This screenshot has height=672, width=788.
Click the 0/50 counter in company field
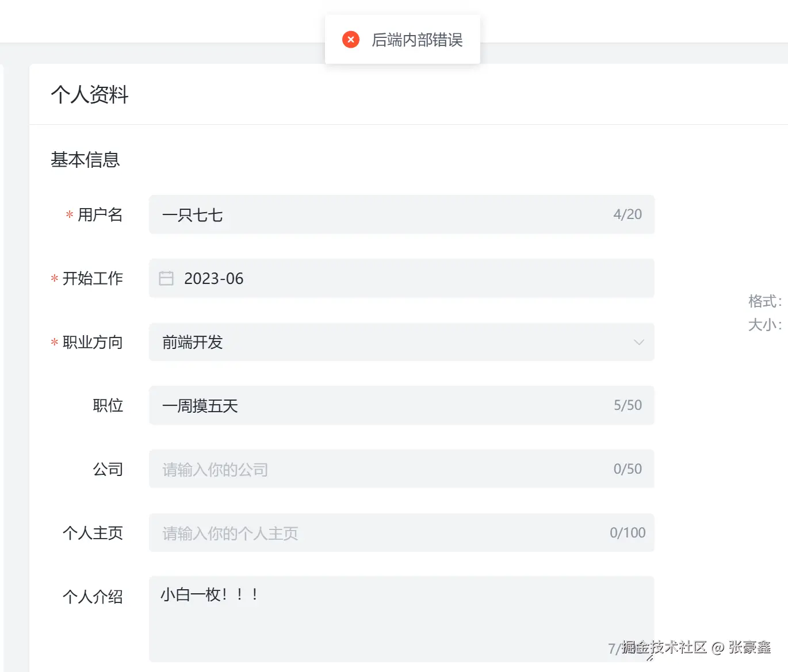[x=627, y=469]
